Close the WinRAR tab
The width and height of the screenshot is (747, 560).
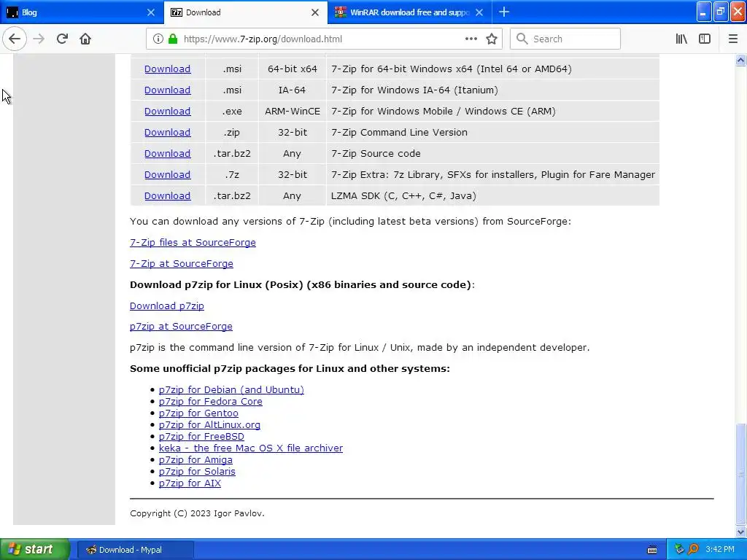[x=479, y=12]
